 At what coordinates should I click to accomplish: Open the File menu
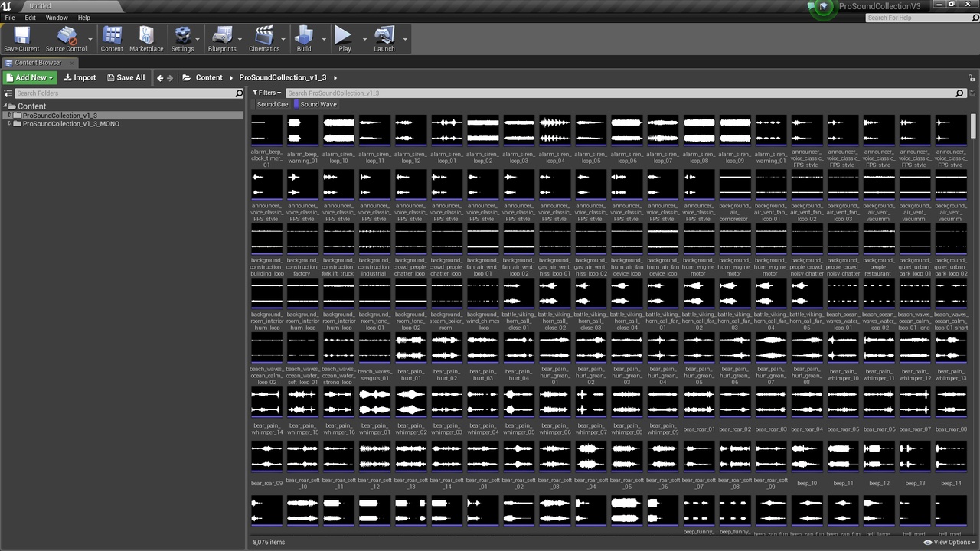10,18
